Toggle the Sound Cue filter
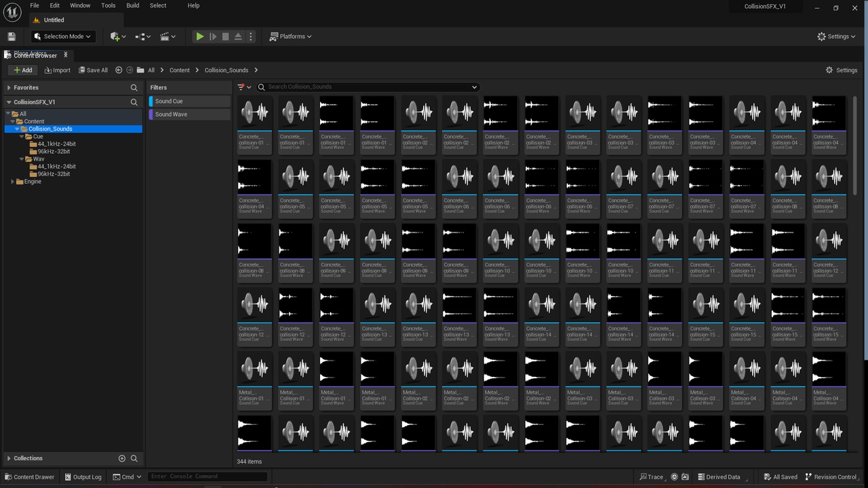868x488 pixels. (x=190, y=101)
